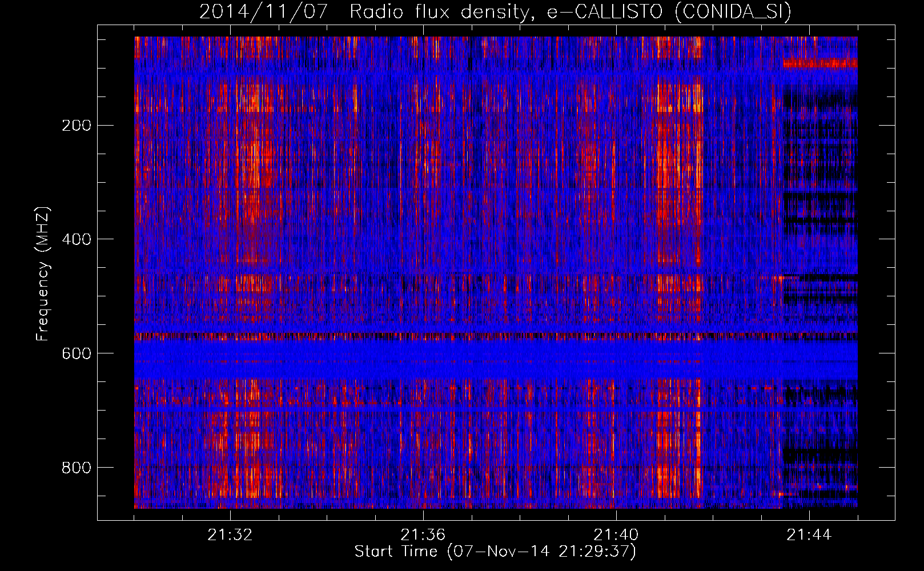Click the 21:40 time tick label
Viewport: 924px width, 571px height.
(x=616, y=535)
